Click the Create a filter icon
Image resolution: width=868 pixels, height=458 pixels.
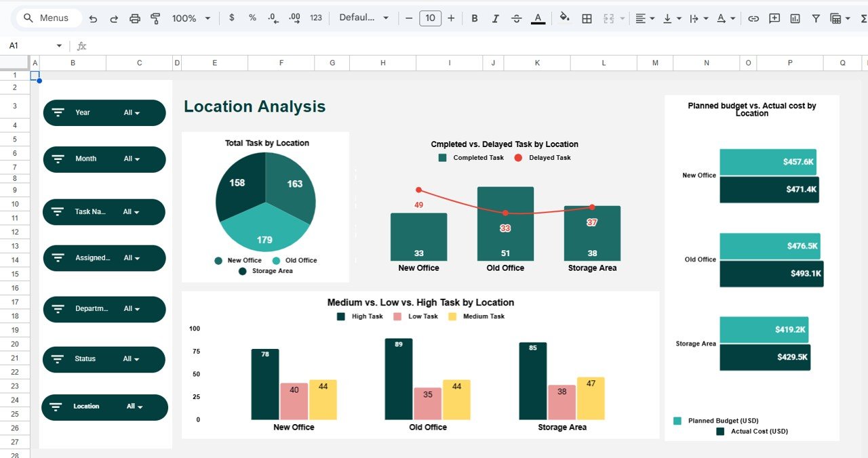coord(815,18)
